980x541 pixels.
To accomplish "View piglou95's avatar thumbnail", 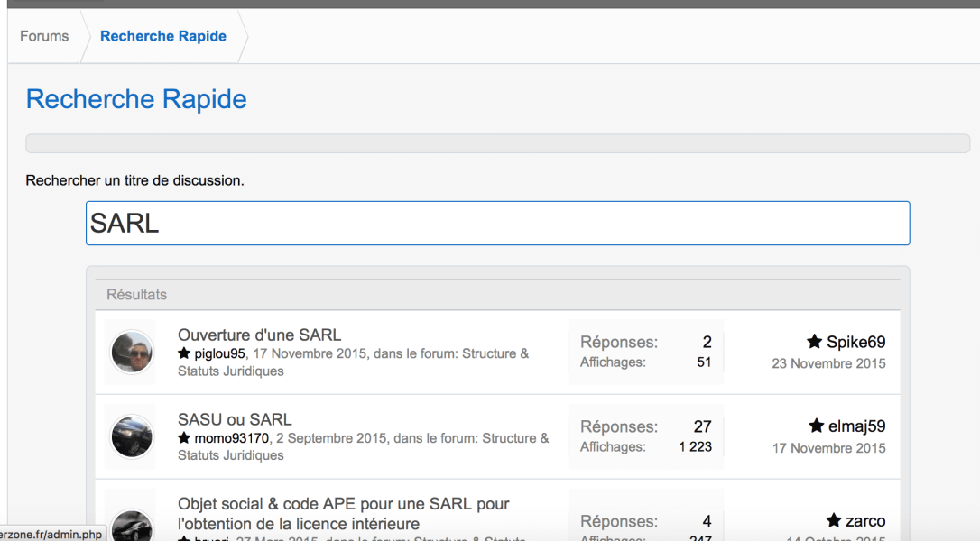I will [x=132, y=353].
